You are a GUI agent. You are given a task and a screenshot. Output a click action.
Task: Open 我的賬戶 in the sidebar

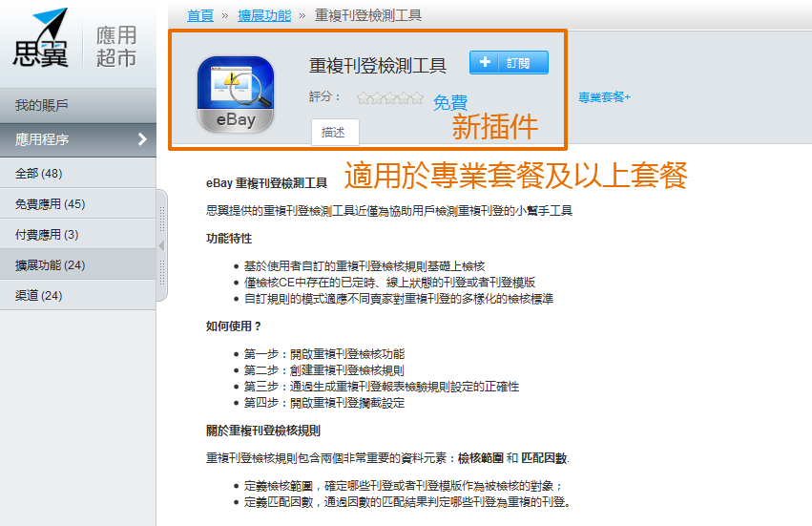[78, 105]
